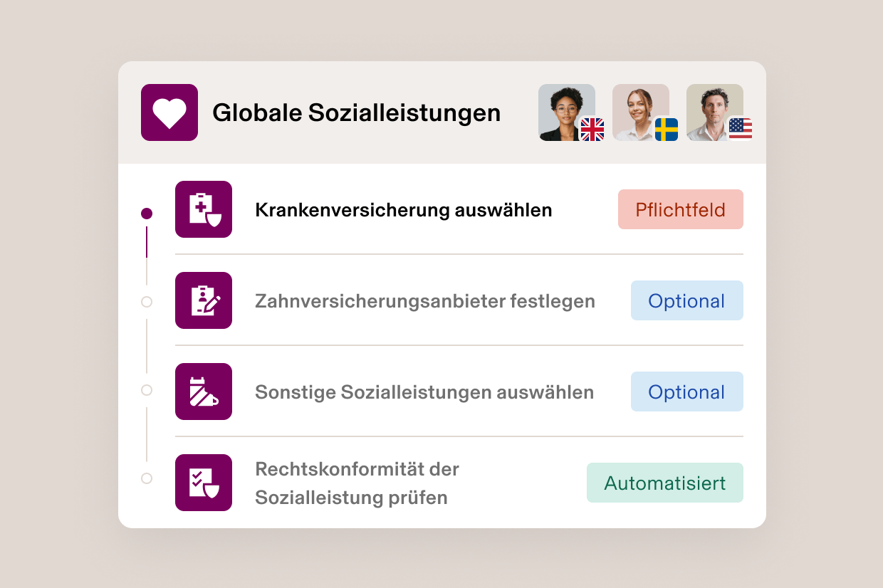The width and height of the screenshot is (883, 588).
Task: Open the Sonstige Sozialleistungen benefits icon
Action: [x=204, y=392]
